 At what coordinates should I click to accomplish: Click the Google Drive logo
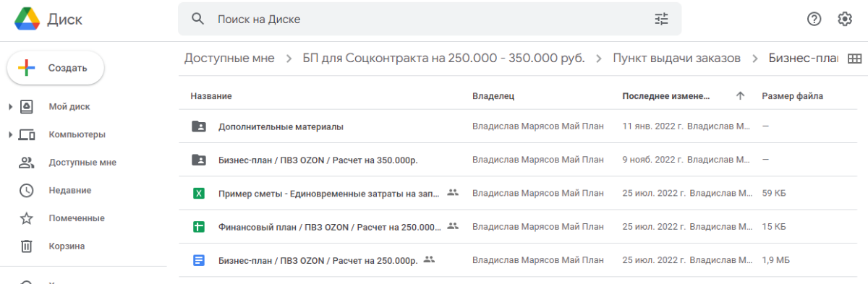(27, 20)
